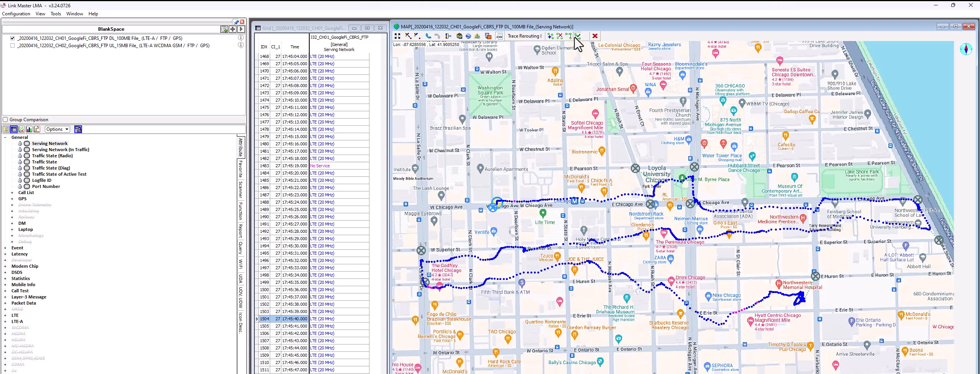This screenshot has width=980, height=374.
Task: Toggle the circle next to Traffic State (Radio)
Action: pos(27,156)
